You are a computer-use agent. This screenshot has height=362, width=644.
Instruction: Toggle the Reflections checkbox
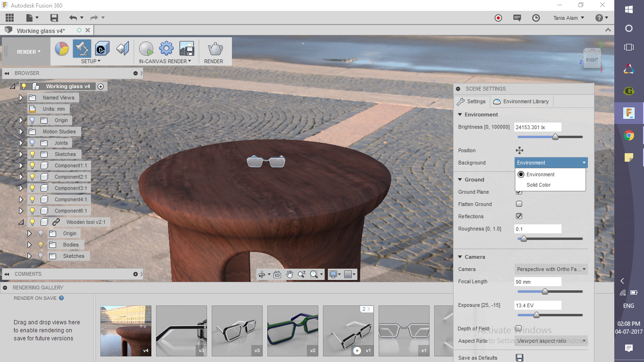click(x=519, y=216)
